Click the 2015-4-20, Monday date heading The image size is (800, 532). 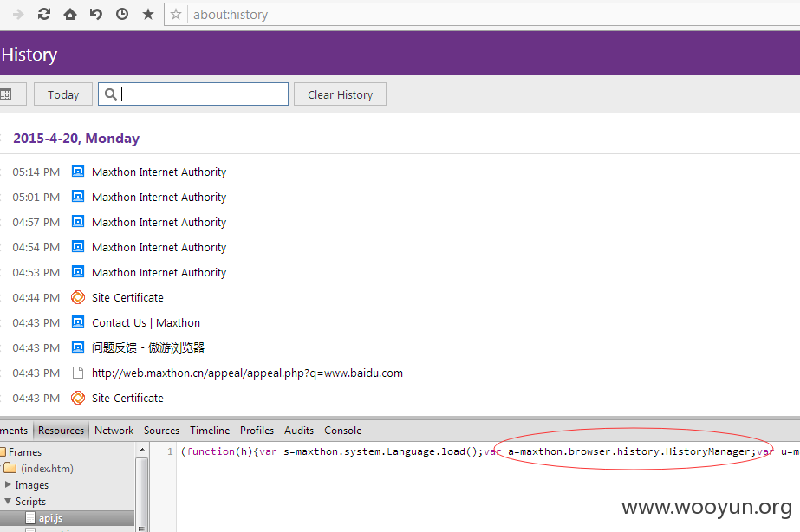coord(76,139)
